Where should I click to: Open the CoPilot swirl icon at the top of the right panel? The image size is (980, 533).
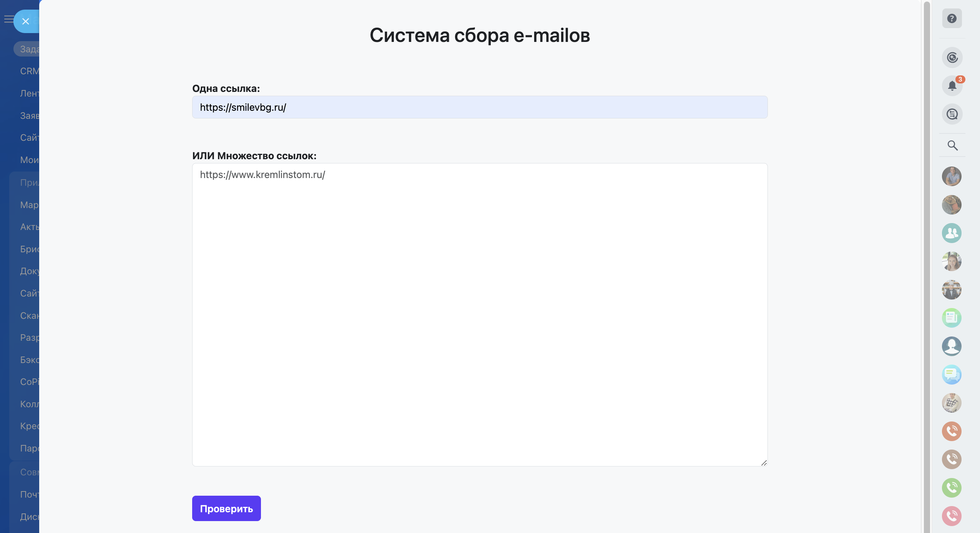[x=952, y=58]
